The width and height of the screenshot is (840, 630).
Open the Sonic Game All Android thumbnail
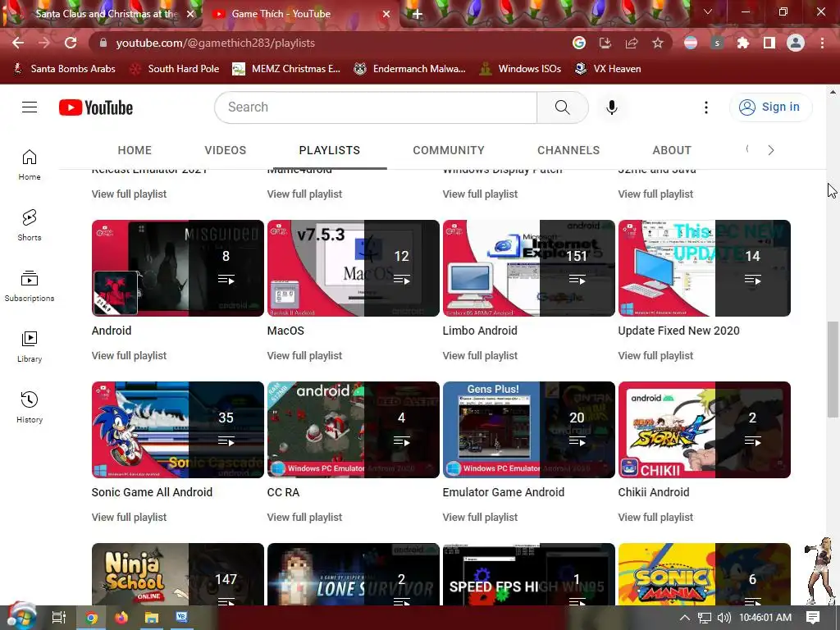(178, 430)
